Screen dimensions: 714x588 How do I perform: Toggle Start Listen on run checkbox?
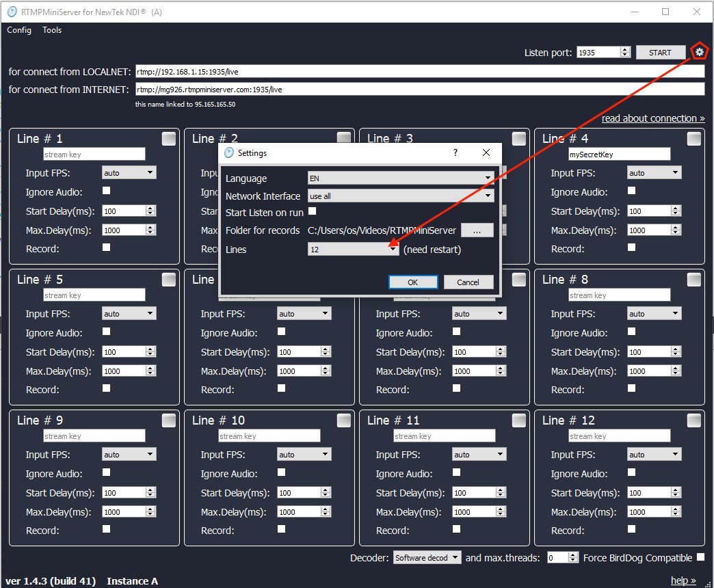click(313, 211)
